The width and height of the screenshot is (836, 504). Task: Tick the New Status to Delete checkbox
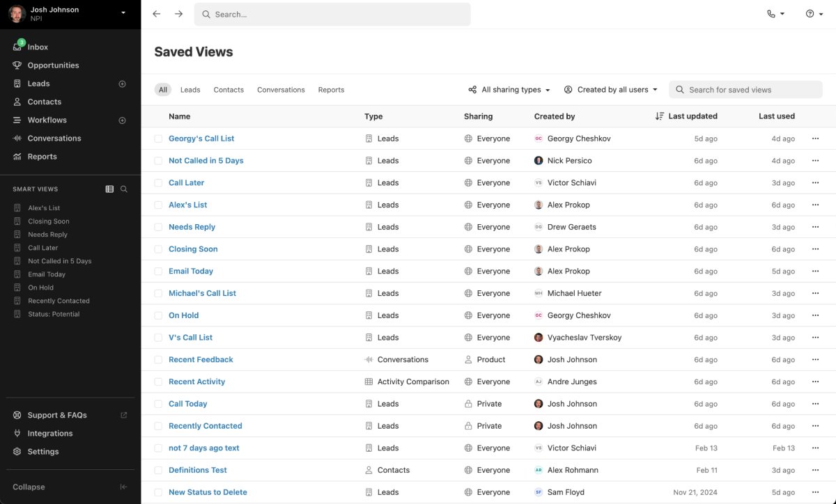point(158,493)
